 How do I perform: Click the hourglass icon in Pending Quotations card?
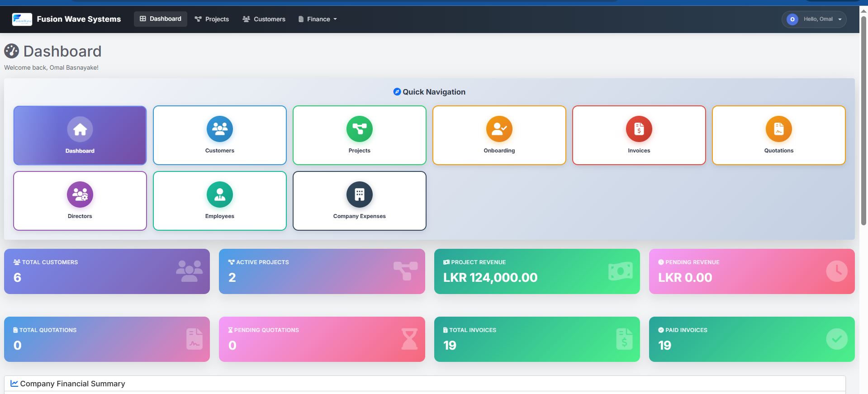[409, 339]
